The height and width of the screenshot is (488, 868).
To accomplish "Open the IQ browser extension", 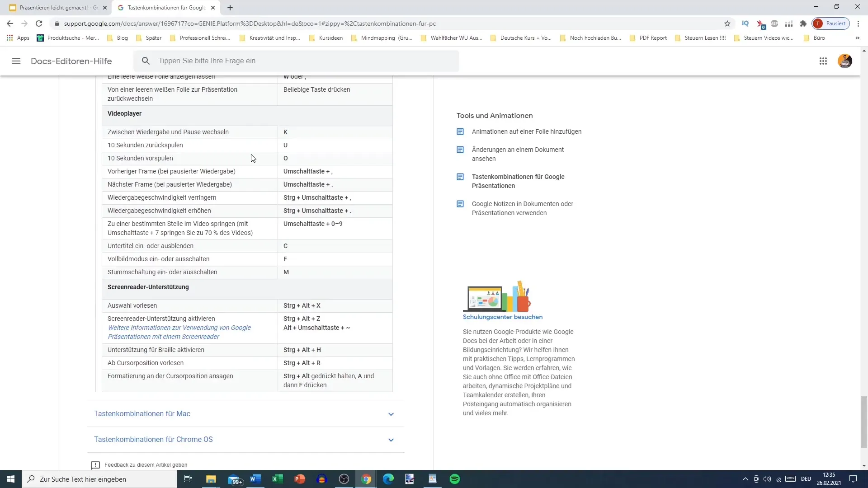I will [x=745, y=23].
